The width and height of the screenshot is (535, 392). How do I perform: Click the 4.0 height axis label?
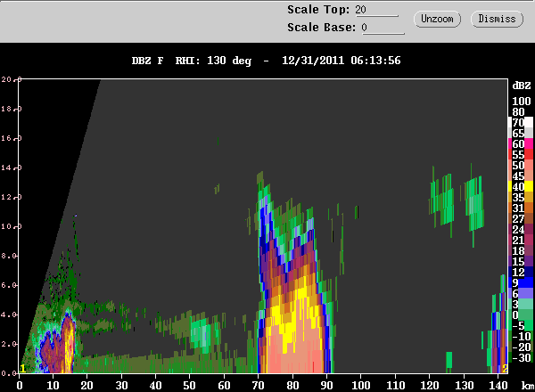click(x=8, y=314)
